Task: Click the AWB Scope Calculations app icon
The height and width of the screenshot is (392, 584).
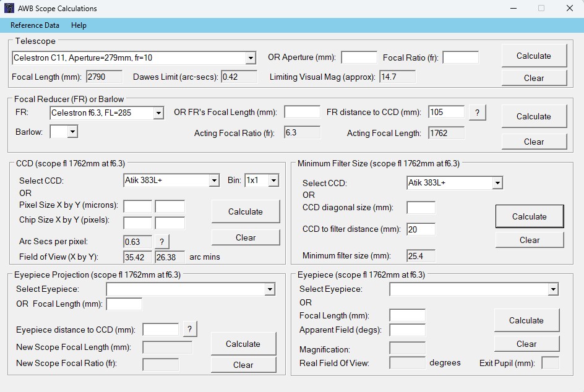Action: click(9, 9)
